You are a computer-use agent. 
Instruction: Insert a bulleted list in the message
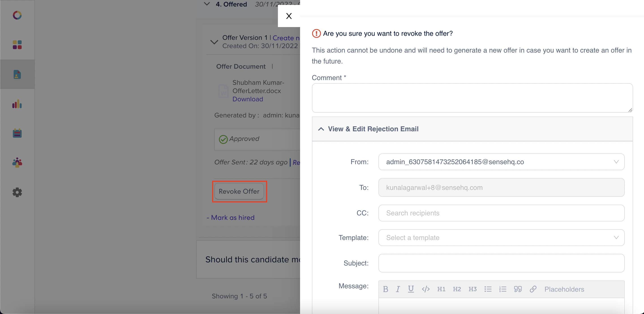(x=487, y=289)
